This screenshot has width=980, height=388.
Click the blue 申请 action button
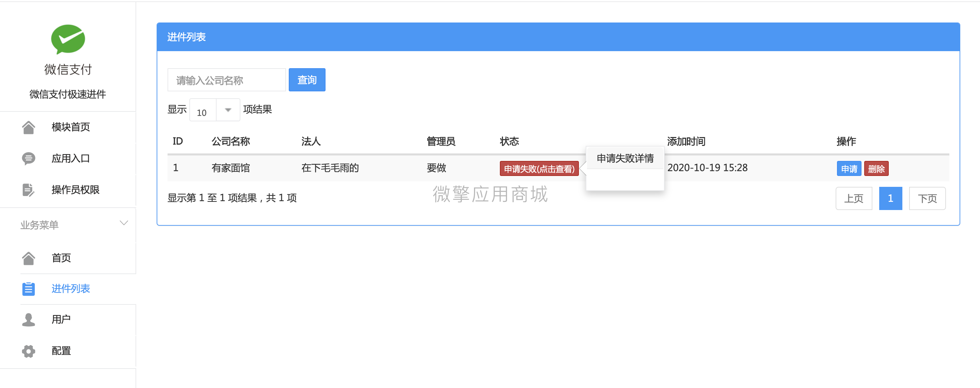[849, 169]
